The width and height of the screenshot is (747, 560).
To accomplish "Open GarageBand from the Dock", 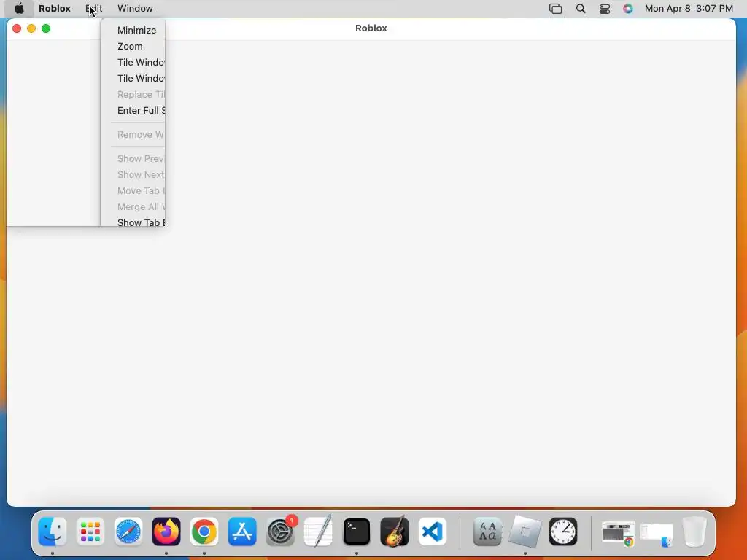I will [x=395, y=532].
